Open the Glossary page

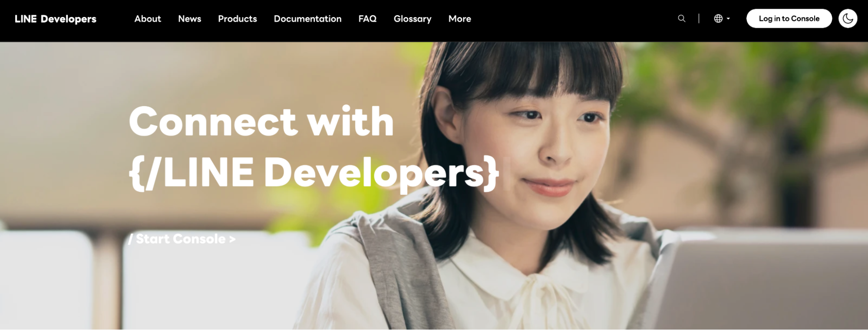[413, 19]
